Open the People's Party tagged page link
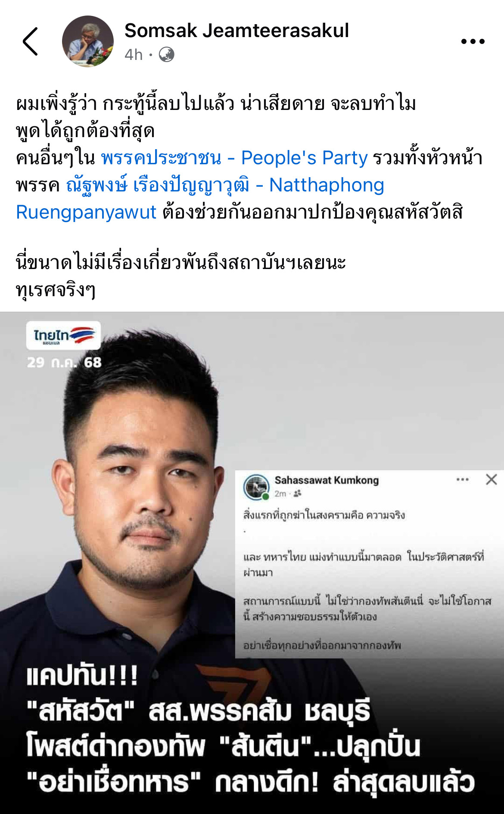 point(234,158)
